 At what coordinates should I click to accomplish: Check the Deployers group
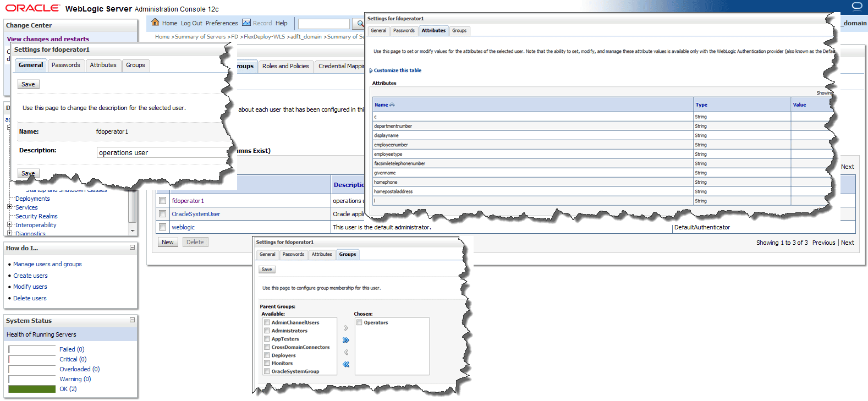pyautogui.click(x=267, y=355)
